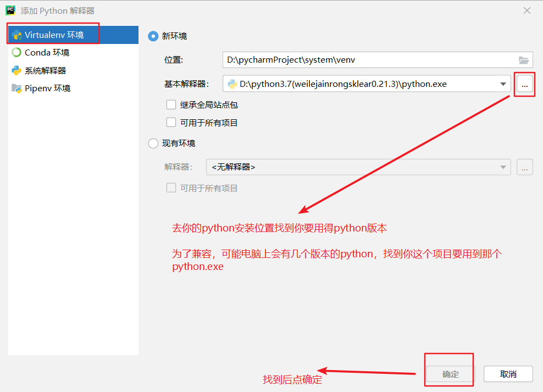Enable 可用于所有项目 under new environment

click(171, 123)
